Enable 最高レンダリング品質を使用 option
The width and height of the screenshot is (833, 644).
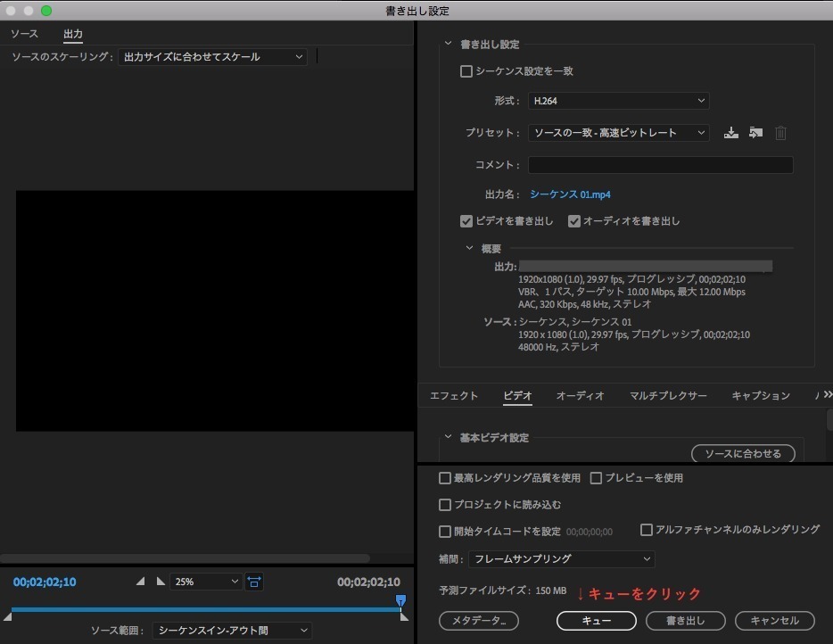pos(444,479)
